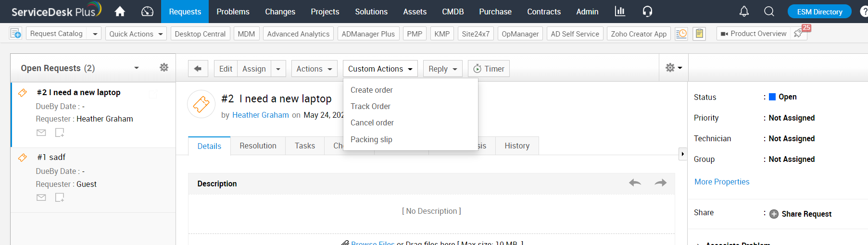Image resolution: width=868 pixels, height=245 pixels.
Task: Open the Assets module tab
Action: (x=415, y=12)
